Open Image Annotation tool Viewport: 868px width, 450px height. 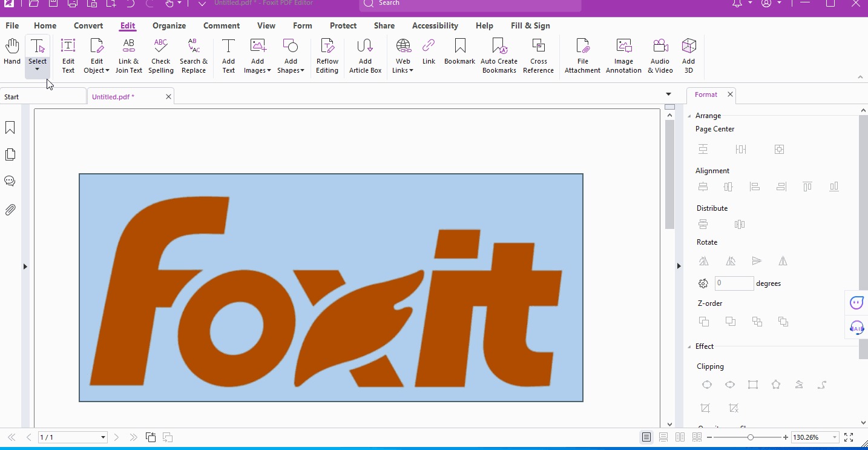coord(623,56)
